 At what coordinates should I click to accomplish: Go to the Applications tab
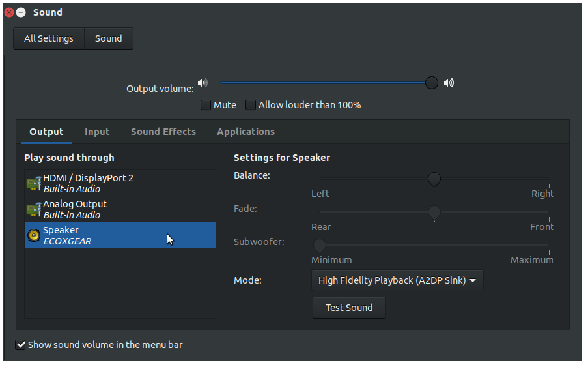coord(246,132)
